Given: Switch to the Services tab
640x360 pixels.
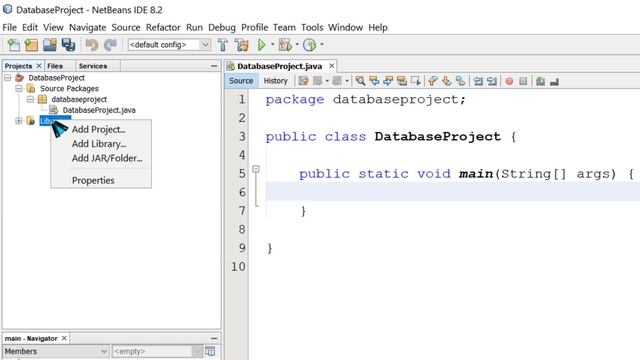Looking at the screenshot, I should tap(93, 66).
